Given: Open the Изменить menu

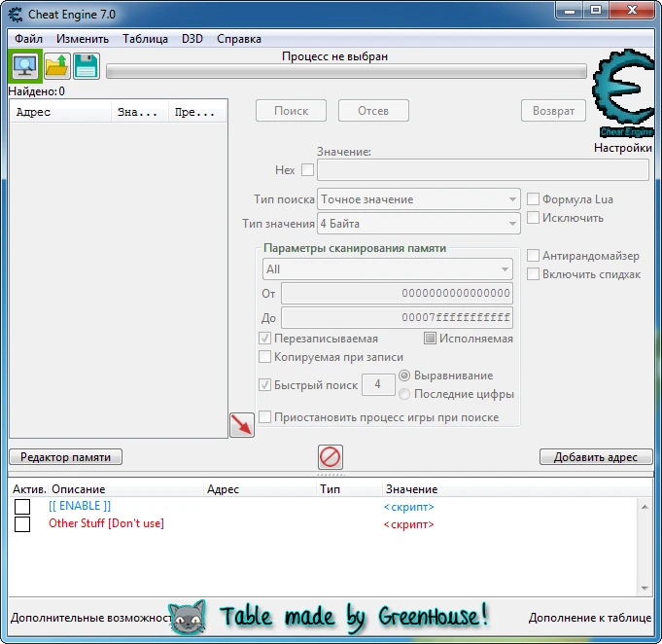Looking at the screenshot, I should pyautogui.click(x=83, y=39).
